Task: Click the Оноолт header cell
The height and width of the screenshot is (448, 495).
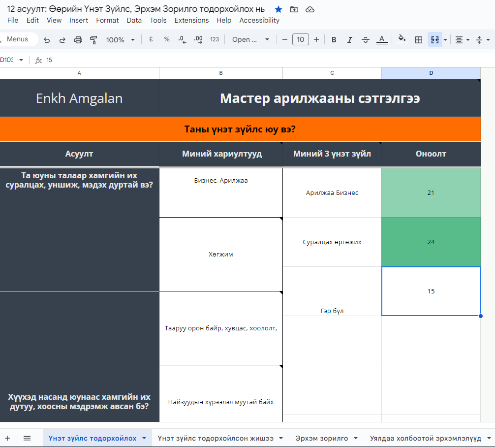Action: [x=431, y=154]
